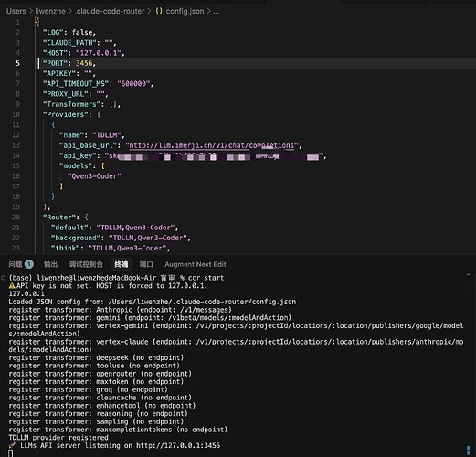Click the terminal prompt circle indicator

(x=4, y=278)
